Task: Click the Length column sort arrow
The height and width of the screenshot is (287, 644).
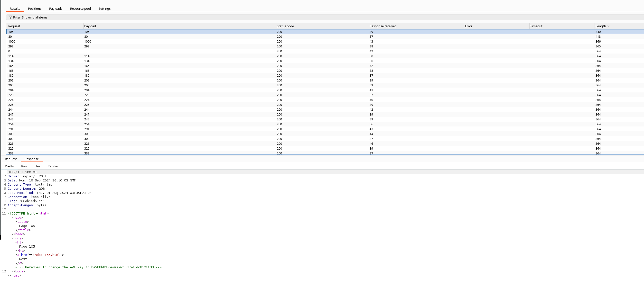Action: (608, 26)
